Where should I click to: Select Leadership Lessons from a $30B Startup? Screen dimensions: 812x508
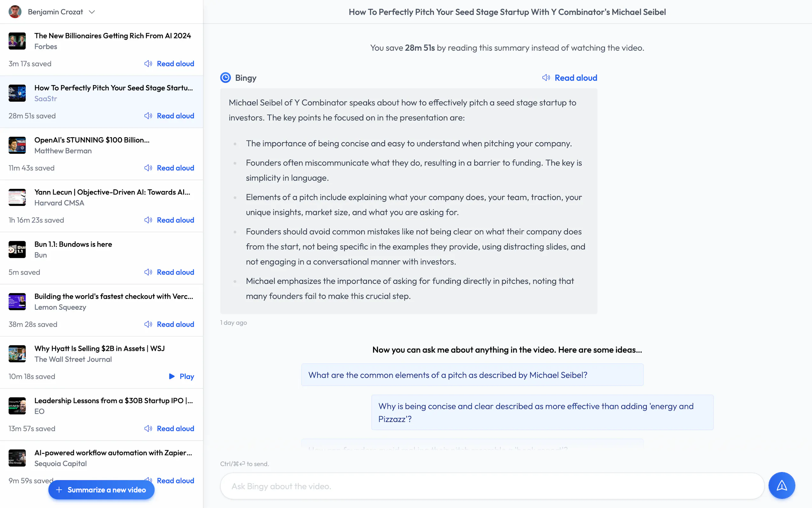[x=113, y=401]
